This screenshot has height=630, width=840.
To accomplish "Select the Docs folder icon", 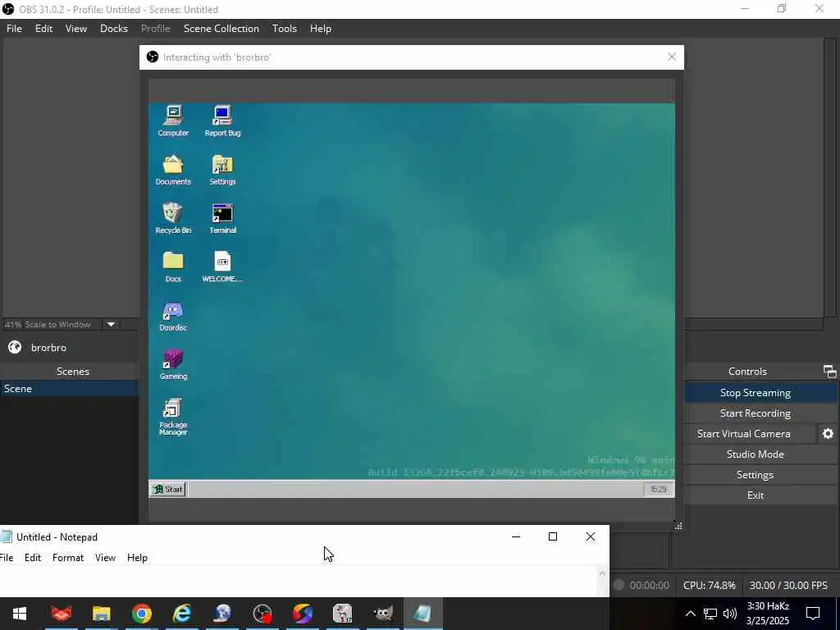I will click(x=173, y=267).
